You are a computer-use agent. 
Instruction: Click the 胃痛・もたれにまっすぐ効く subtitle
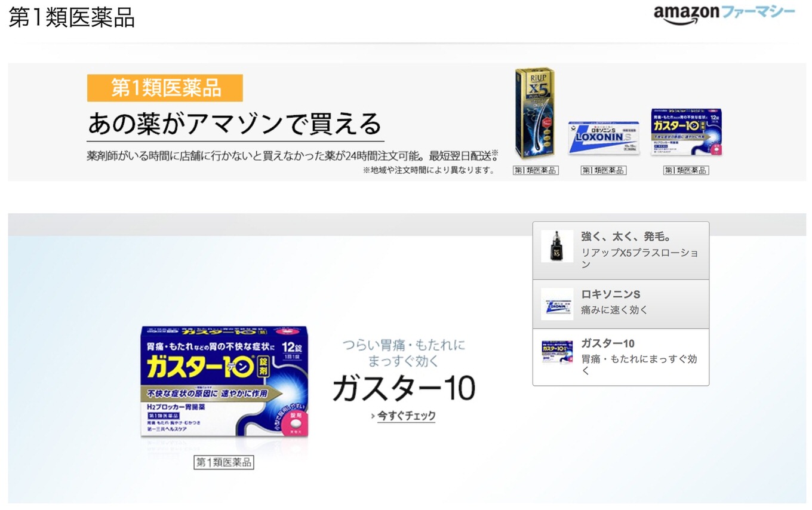click(x=639, y=365)
